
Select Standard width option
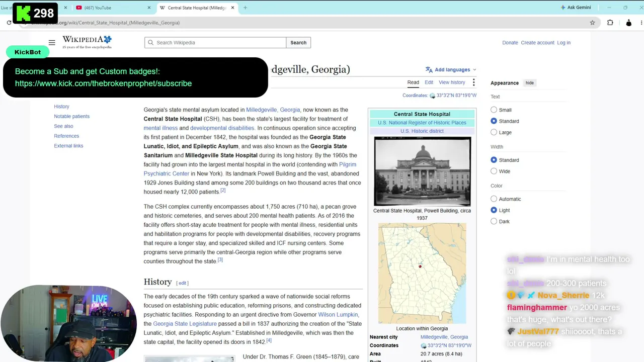click(x=494, y=160)
